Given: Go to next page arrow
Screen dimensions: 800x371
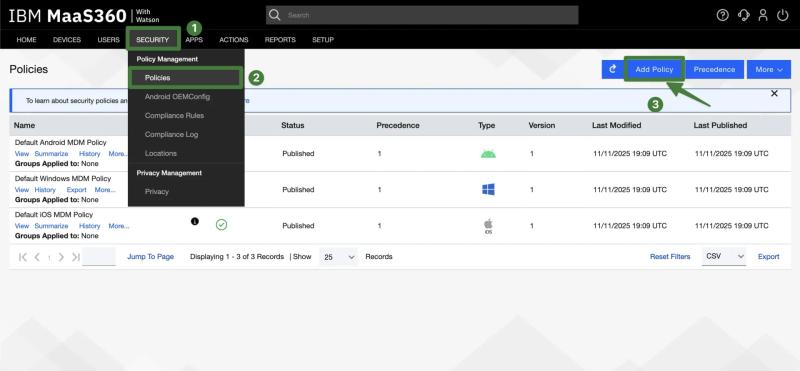Looking at the screenshot, I should click(61, 257).
